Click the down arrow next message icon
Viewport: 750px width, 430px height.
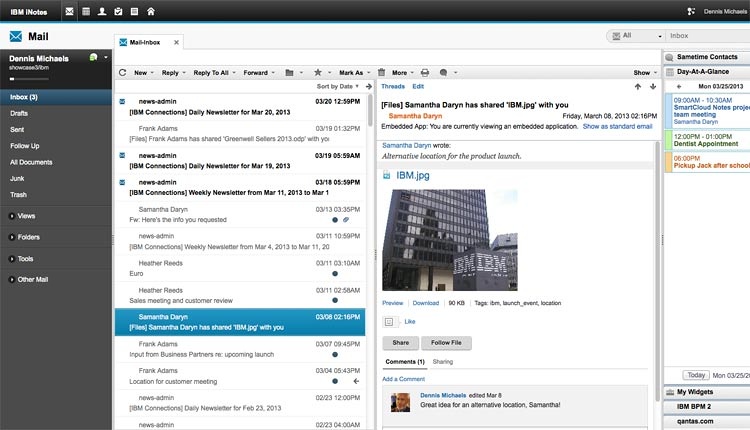coord(653,87)
